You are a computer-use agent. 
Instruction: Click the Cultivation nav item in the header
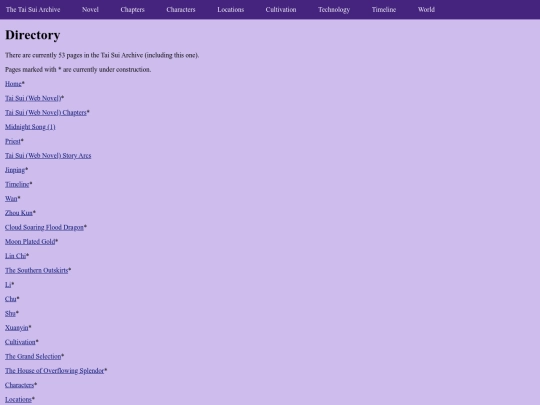click(281, 10)
